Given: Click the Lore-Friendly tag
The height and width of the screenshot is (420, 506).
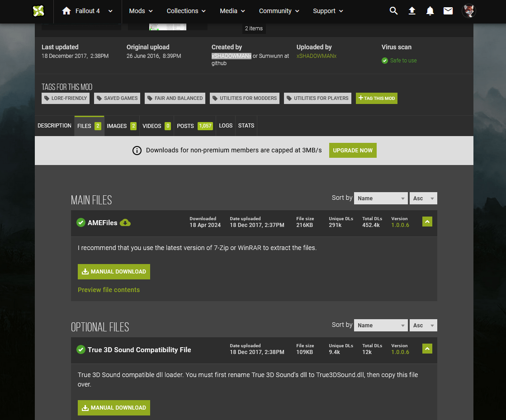Looking at the screenshot, I should point(66,99).
